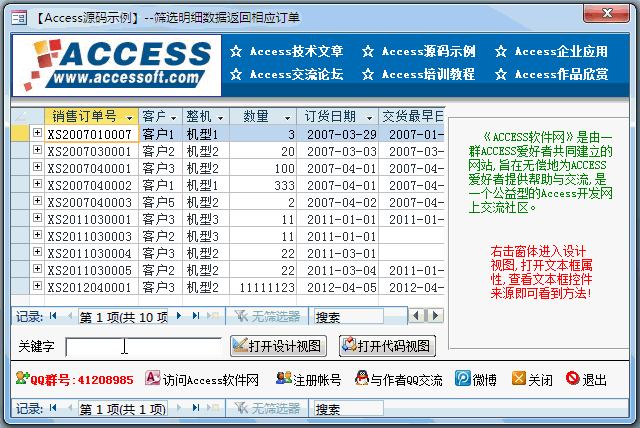This screenshot has height=428, width=640.
Task: Go to first record in bottom form navigator
Action: [53, 408]
